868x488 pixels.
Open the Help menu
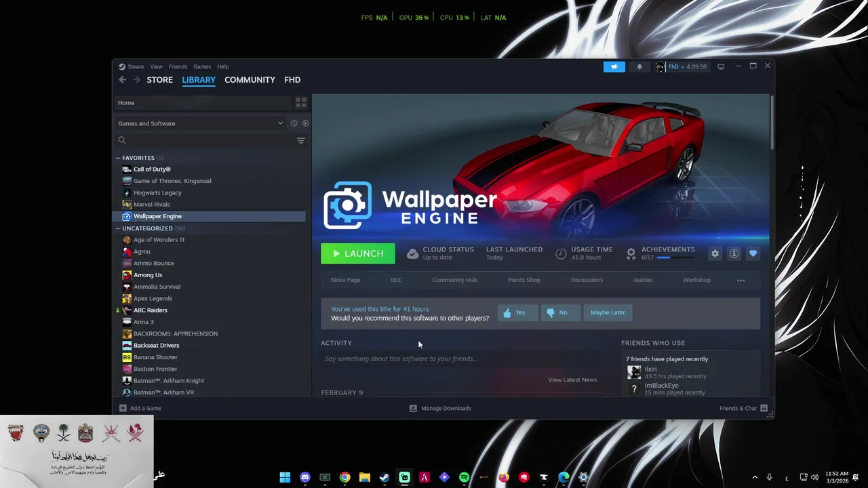click(223, 66)
